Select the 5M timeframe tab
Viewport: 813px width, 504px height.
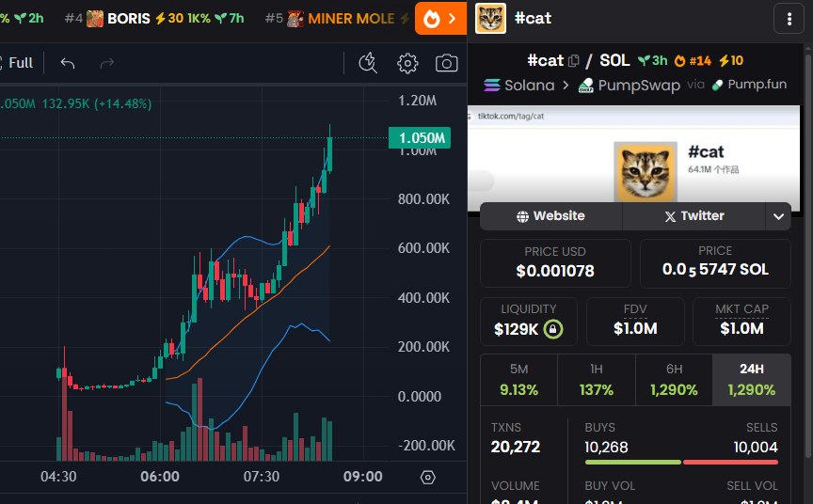[x=519, y=380]
